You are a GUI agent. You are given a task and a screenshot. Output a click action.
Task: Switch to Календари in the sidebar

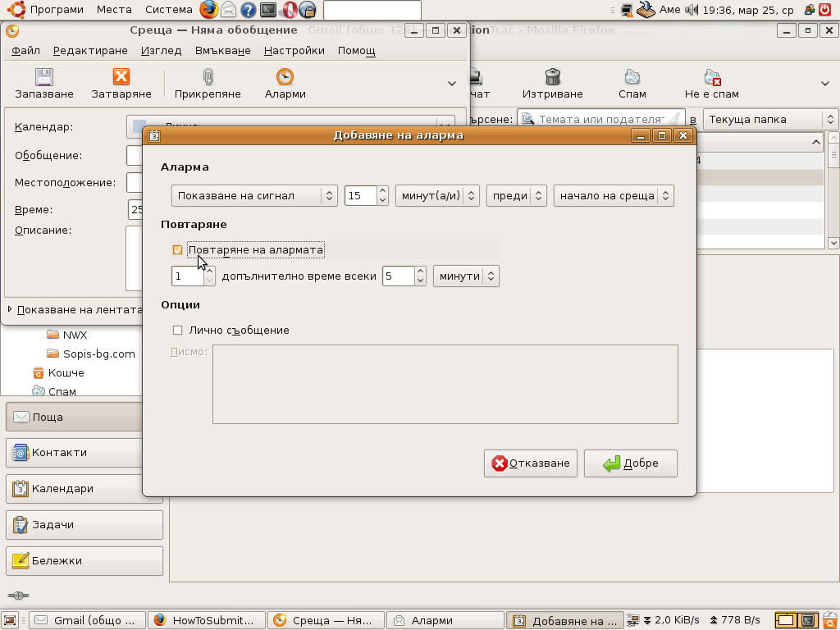(84, 489)
